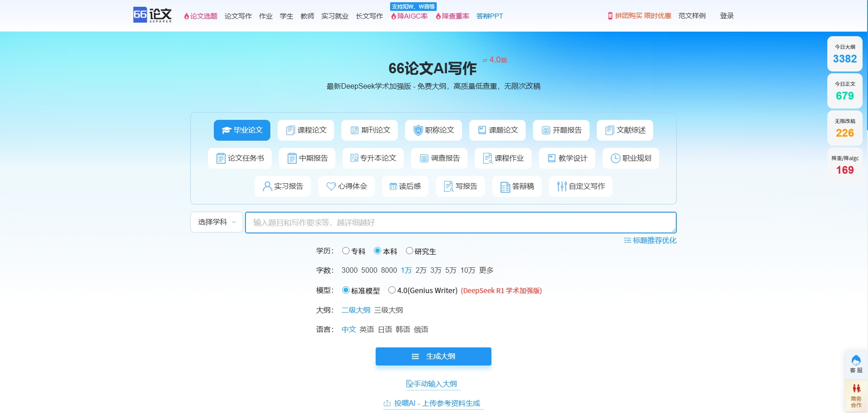
Task: Open 拼团购买 限时优惠 promotion
Action: (x=639, y=16)
